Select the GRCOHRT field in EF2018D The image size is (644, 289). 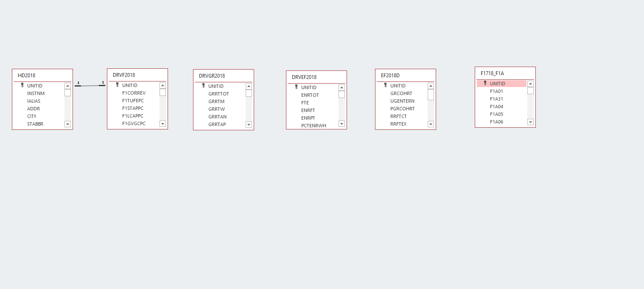coord(402,93)
